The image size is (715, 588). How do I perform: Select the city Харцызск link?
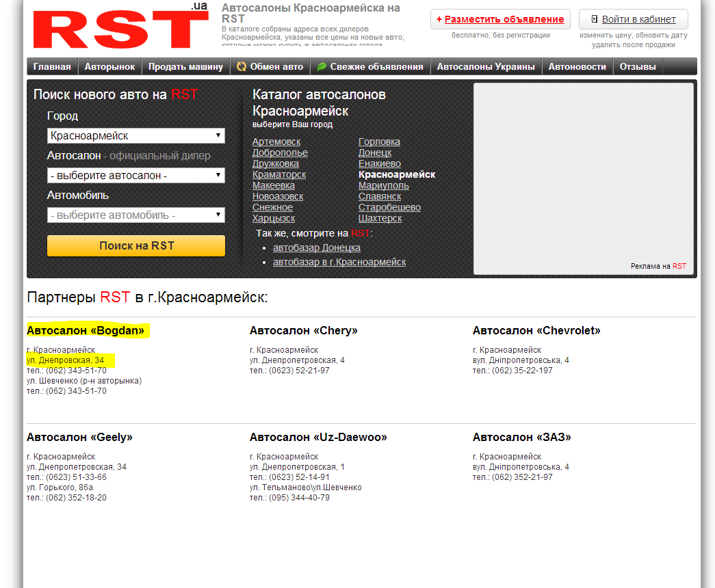point(274,218)
